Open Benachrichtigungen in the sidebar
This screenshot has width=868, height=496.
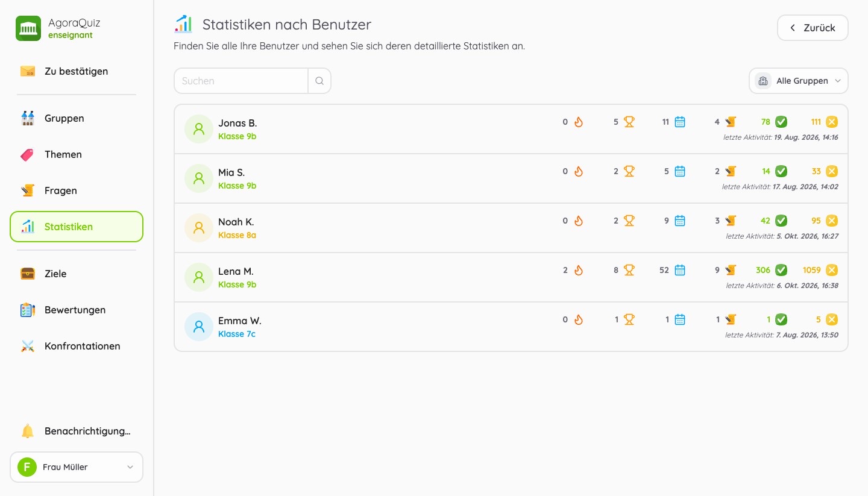coord(77,431)
